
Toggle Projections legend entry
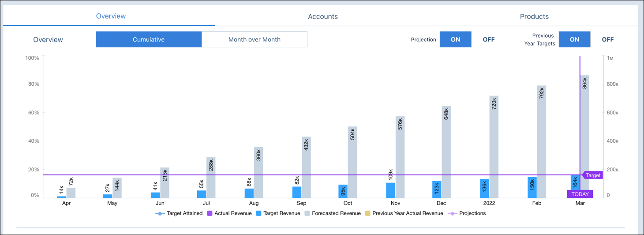(467, 213)
